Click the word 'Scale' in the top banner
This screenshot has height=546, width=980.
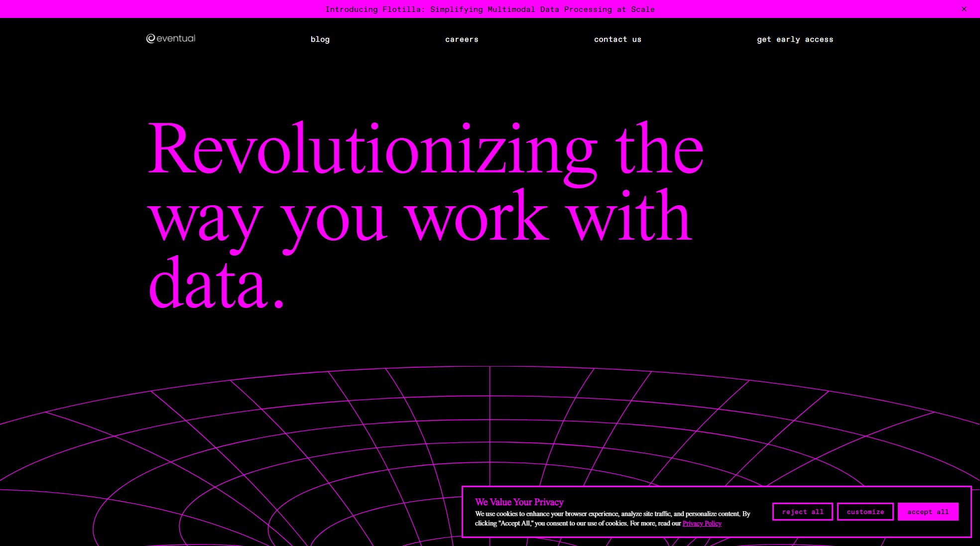(642, 9)
